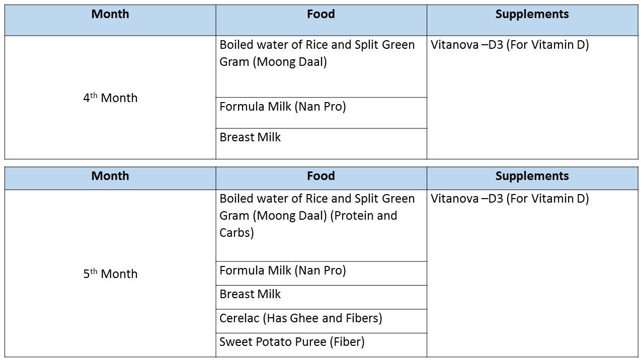The width and height of the screenshot is (644, 362).
Task: Click the first table's Supplements header
Action: pos(532,20)
